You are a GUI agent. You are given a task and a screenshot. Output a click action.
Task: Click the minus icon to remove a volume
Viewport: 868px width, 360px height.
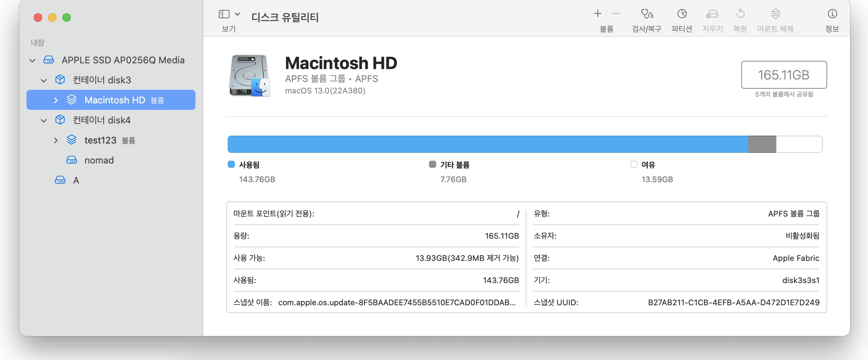(616, 14)
